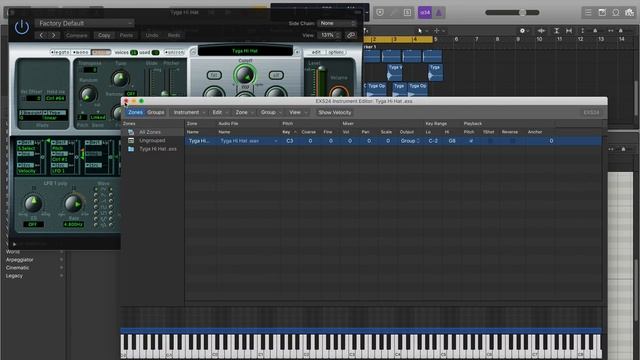640x360 pixels.
Task: Open the Group menu in instrument editor
Action: coord(271,112)
